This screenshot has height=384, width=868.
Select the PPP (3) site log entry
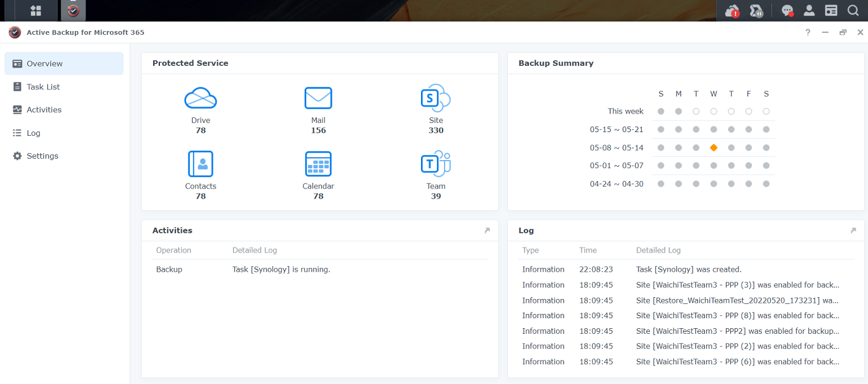(686, 285)
